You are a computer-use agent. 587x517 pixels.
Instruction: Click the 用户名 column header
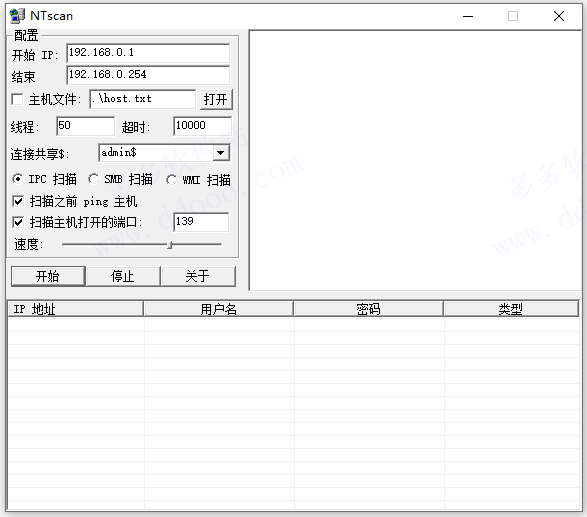218,309
